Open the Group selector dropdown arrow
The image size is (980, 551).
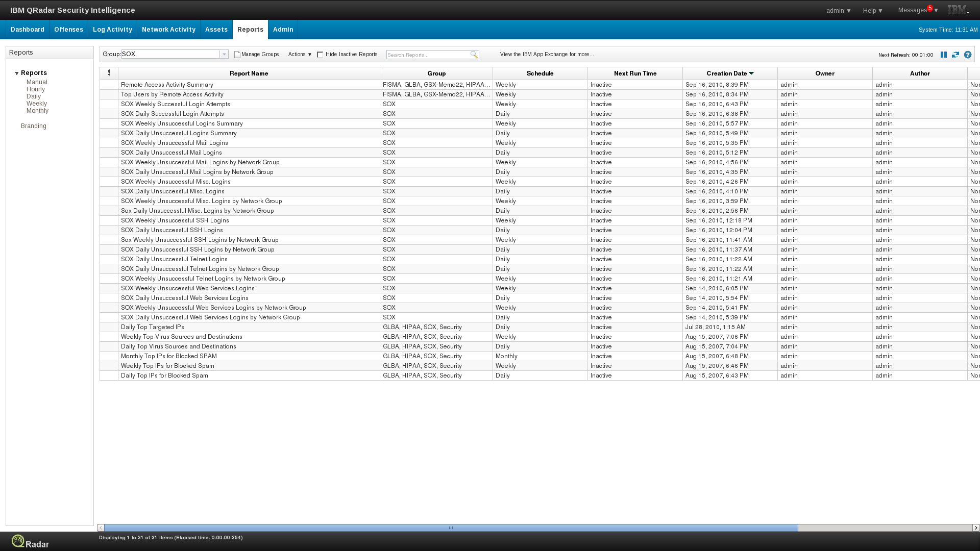[x=225, y=54]
